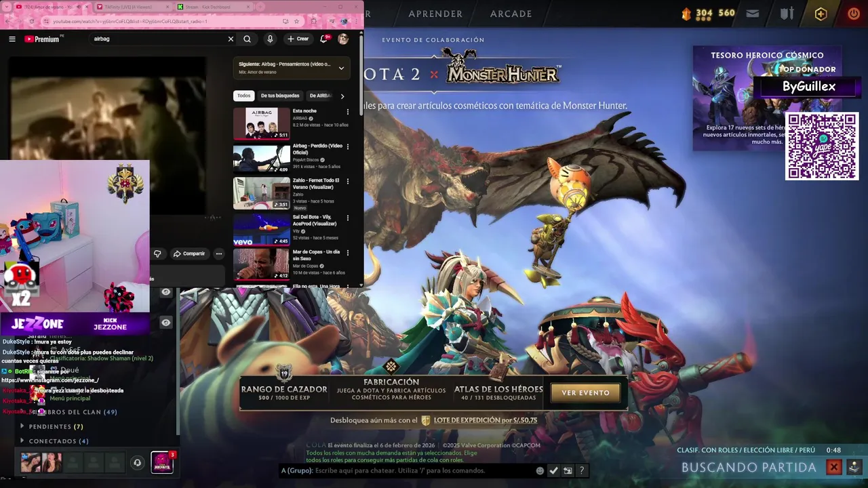Viewport: 868px width, 488px height.
Task: Open the Aprender tab in Dota
Action: [435, 14]
